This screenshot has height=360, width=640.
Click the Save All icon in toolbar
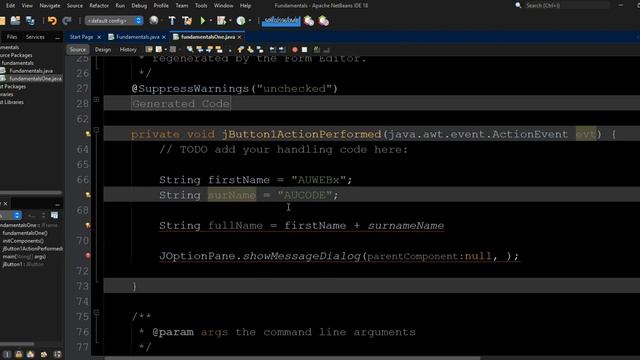coord(30,21)
